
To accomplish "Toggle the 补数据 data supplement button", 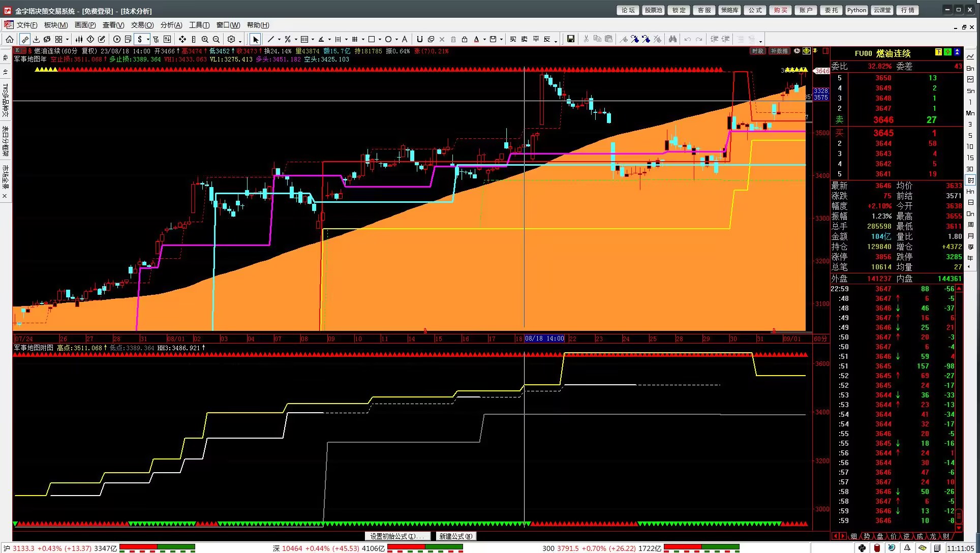I will (x=779, y=51).
